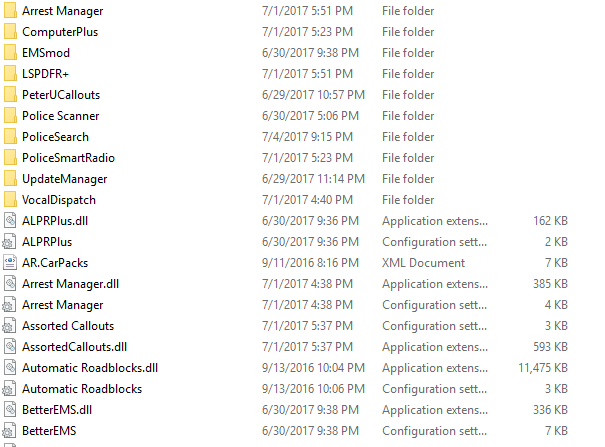Select the BetterEMS configuration file icon
Viewport: 605px width, 447px height.
pyautogui.click(x=9, y=431)
